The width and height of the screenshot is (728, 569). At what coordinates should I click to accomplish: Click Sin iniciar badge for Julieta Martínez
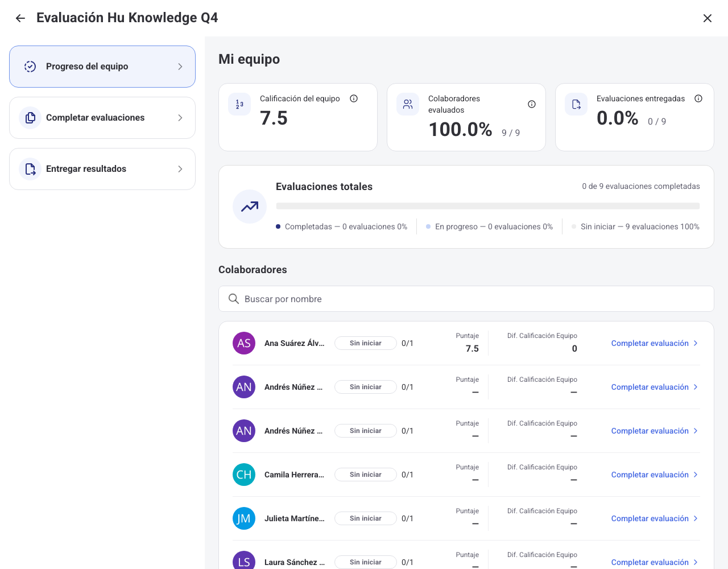[366, 518]
